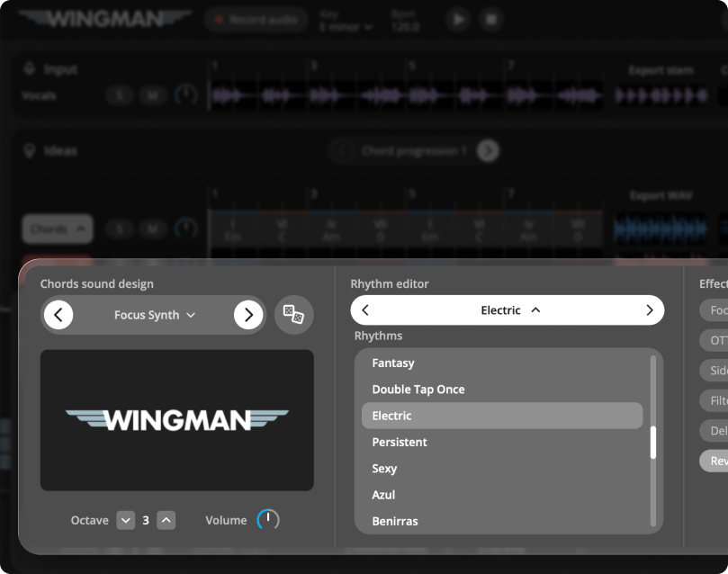Stop playback with the stop button

click(490, 20)
